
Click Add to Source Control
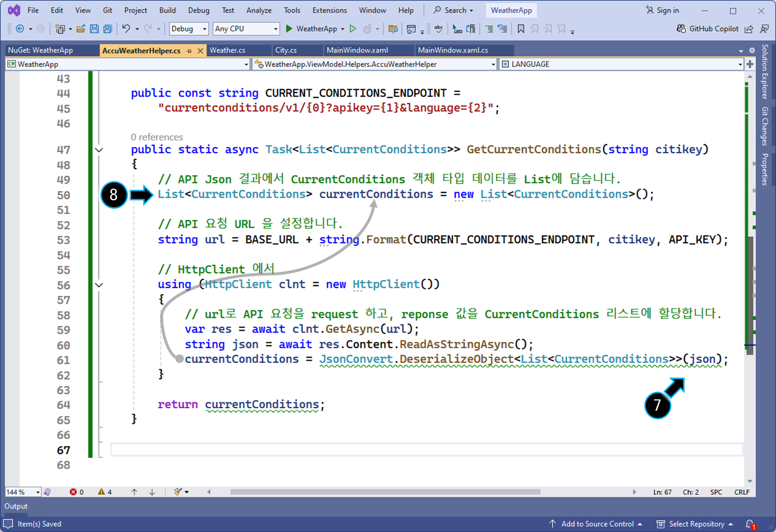(595, 524)
